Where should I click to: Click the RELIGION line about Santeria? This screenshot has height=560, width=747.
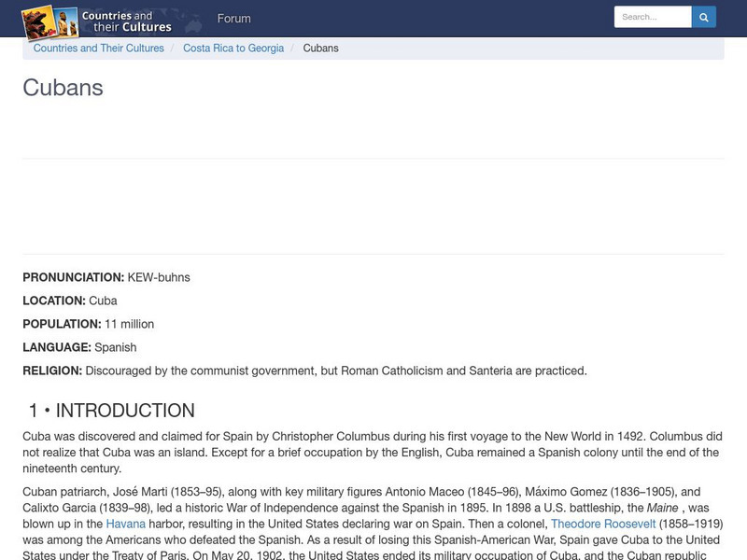(305, 371)
